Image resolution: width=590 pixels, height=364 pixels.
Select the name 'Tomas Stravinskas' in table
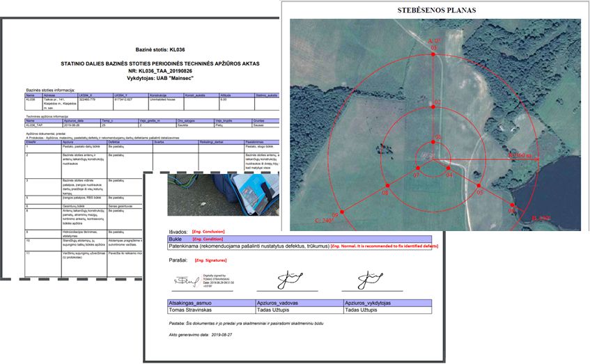pos(190,310)
